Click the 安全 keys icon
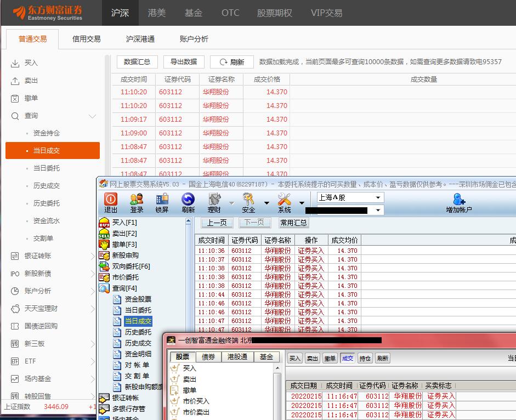 [x=248, y=199]
